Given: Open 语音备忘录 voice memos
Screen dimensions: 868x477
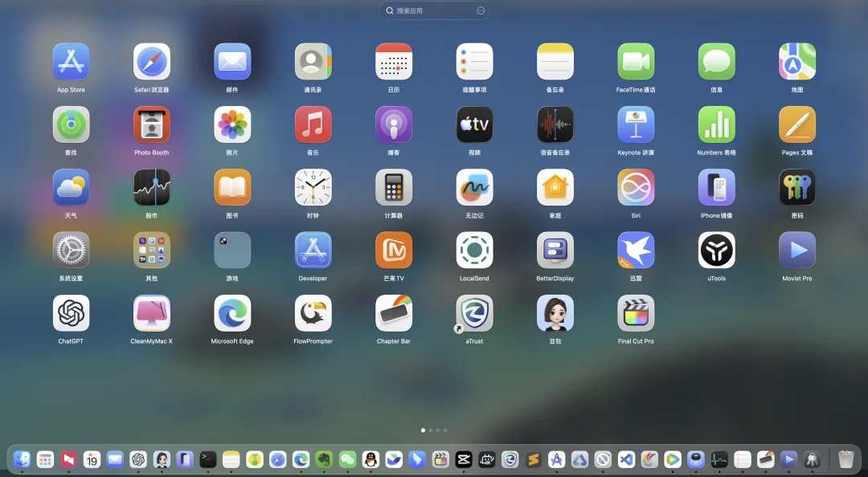Looking at the screenshot, I should coord(555,124).
